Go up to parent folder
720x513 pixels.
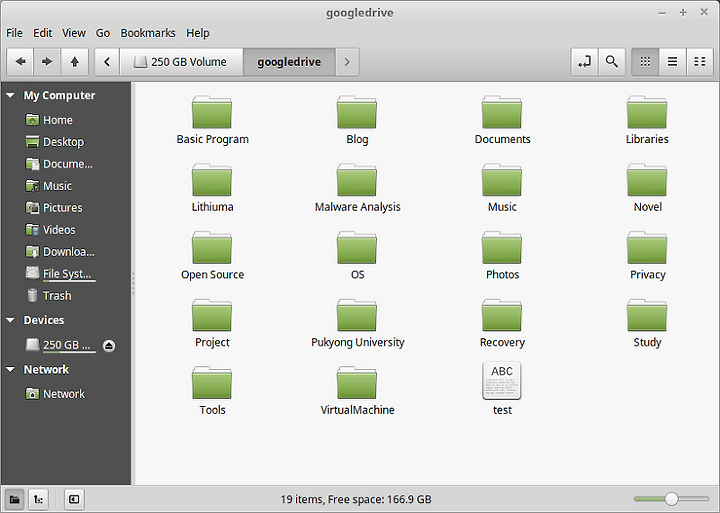pos(74,62)
